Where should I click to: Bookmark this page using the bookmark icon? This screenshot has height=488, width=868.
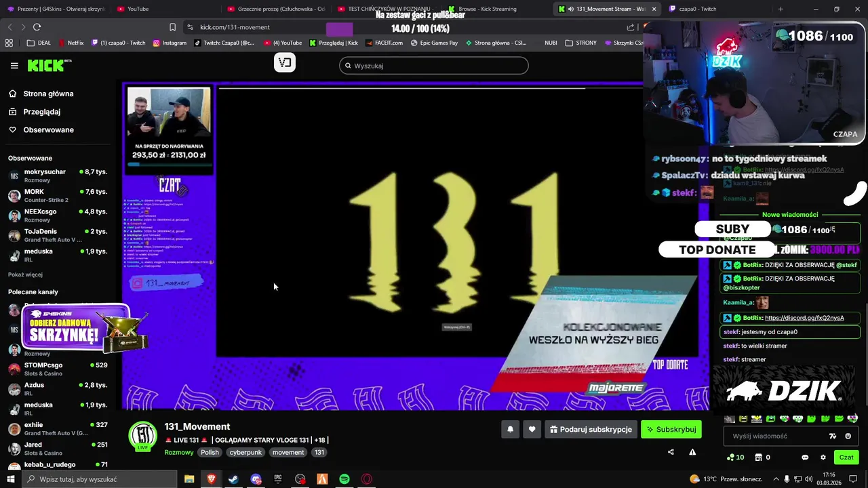coord(172,27)
